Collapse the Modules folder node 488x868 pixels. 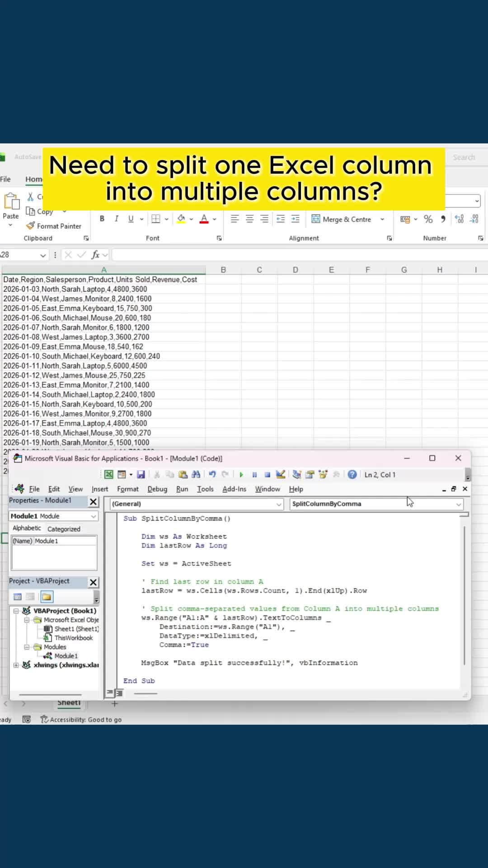tap(27, 647)
